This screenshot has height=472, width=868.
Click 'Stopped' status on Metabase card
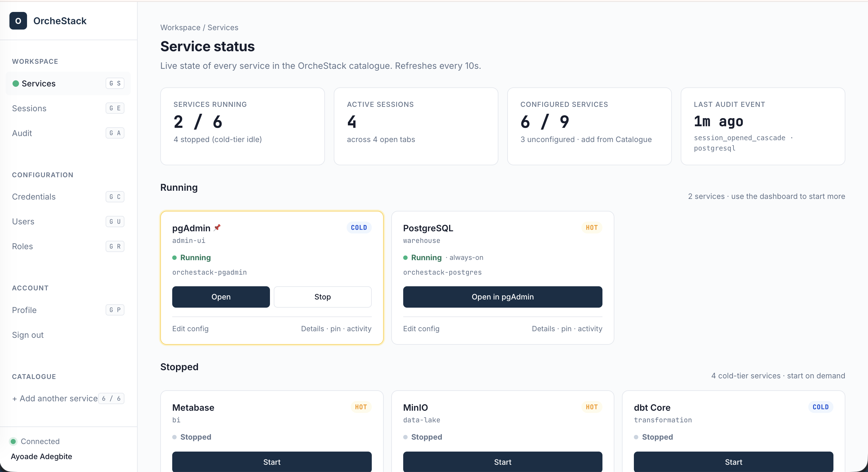click(x=196, y=437)
